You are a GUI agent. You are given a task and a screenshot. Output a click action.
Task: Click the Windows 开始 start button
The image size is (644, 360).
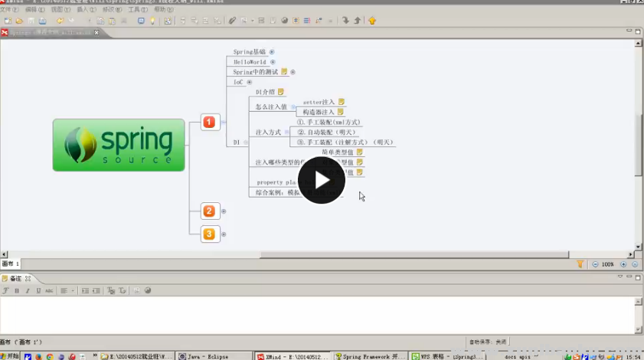[x=11, y=356]
